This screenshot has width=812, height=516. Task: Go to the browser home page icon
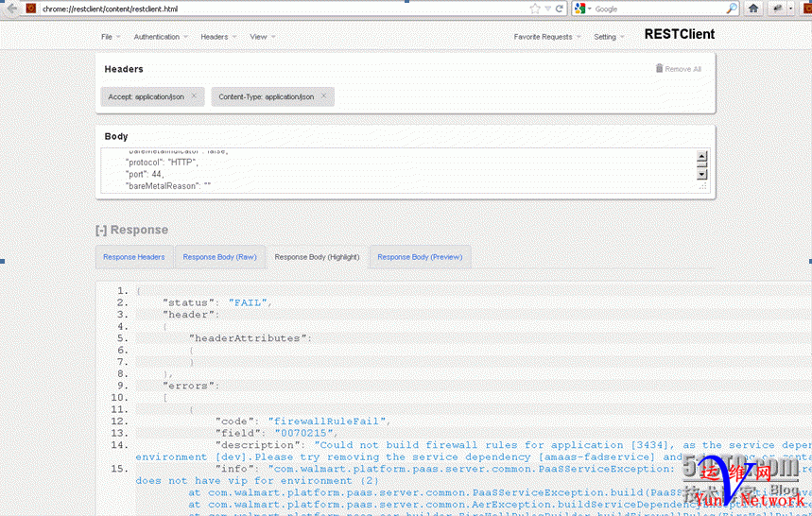(x=753, y=9)
